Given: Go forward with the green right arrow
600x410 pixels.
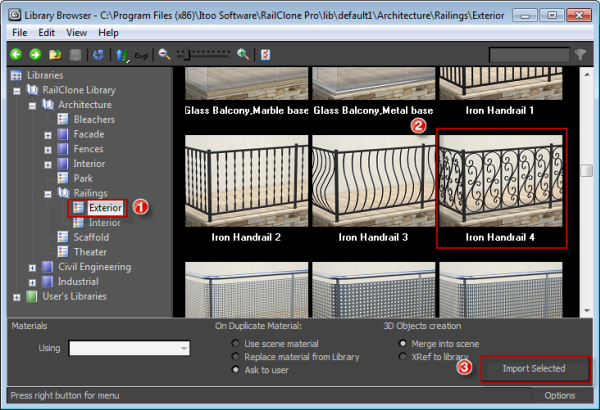Looking at the screenshot, I should (36, 55).
